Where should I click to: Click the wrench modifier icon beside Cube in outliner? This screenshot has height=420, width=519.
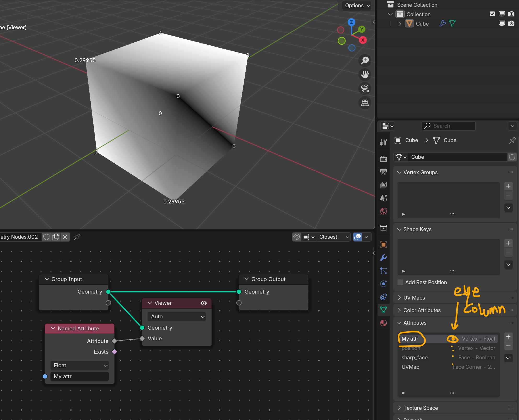click(x=443, y=24)
